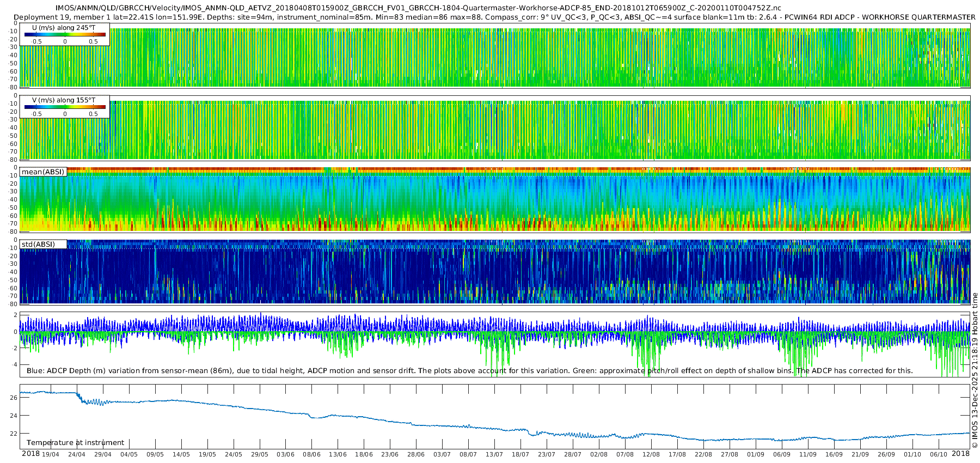Click the U velocity colorbar gradient
The image size is (980, 463).
click(x=65, y=34)
